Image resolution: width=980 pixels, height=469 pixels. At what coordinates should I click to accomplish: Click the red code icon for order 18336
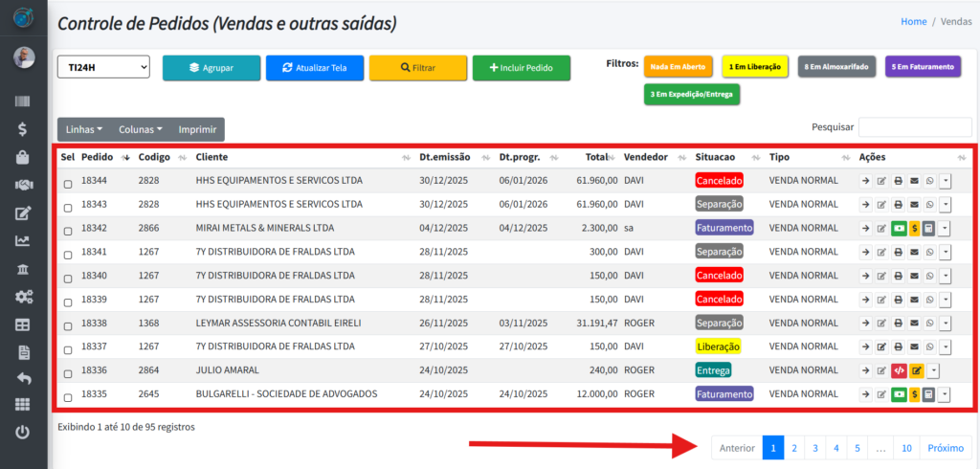point(898,370)
